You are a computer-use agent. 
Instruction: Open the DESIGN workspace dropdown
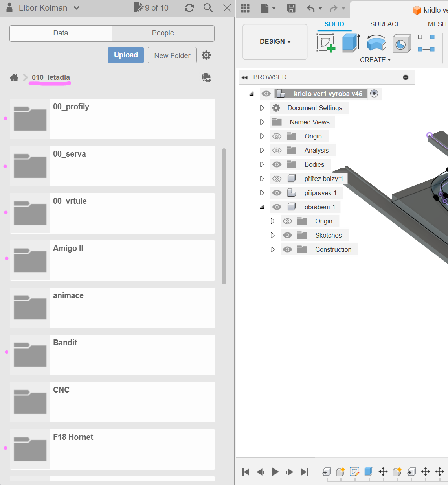click(275, 42)
